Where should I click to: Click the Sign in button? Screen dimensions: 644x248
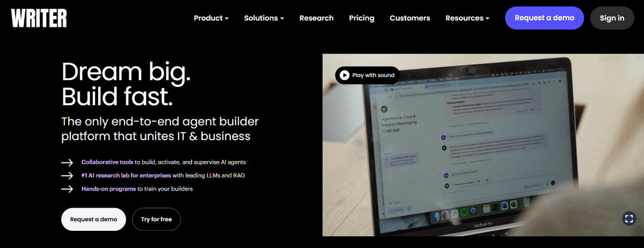pos(612,18)
